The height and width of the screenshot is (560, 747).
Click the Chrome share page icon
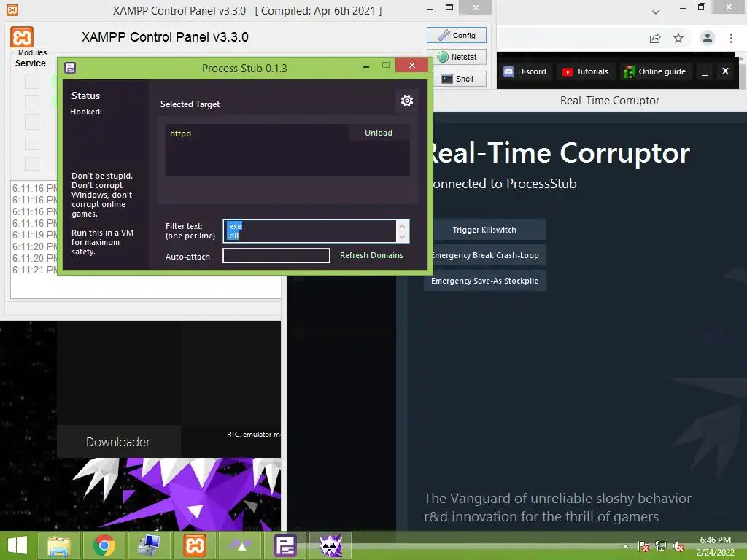tap(655, 38)
